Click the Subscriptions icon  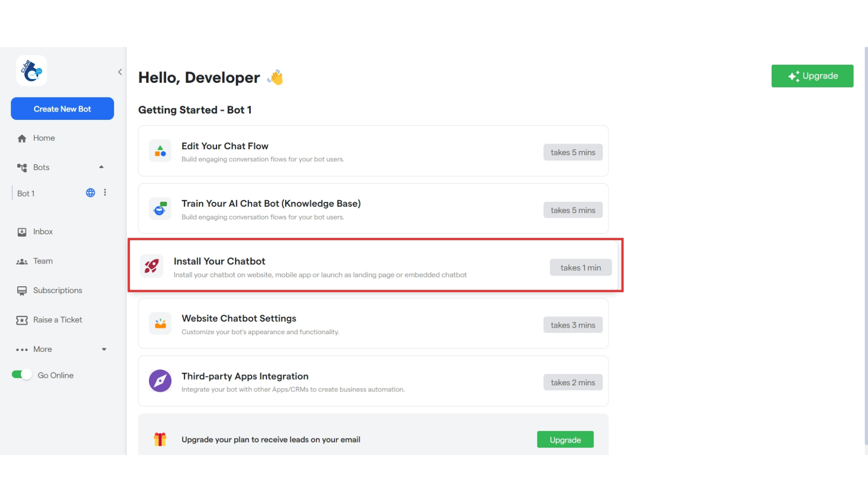(x=22, y=290)
